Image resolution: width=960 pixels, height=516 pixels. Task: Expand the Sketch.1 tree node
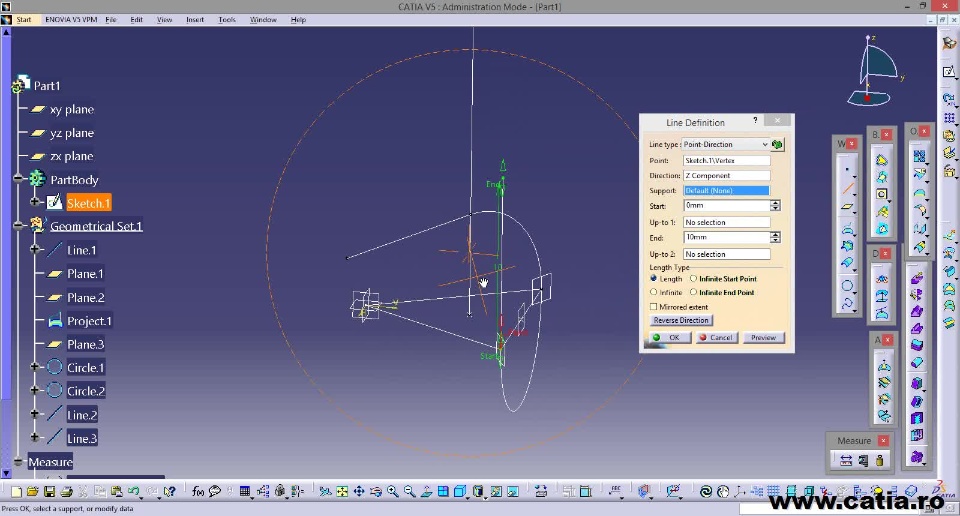click(35, 202)
